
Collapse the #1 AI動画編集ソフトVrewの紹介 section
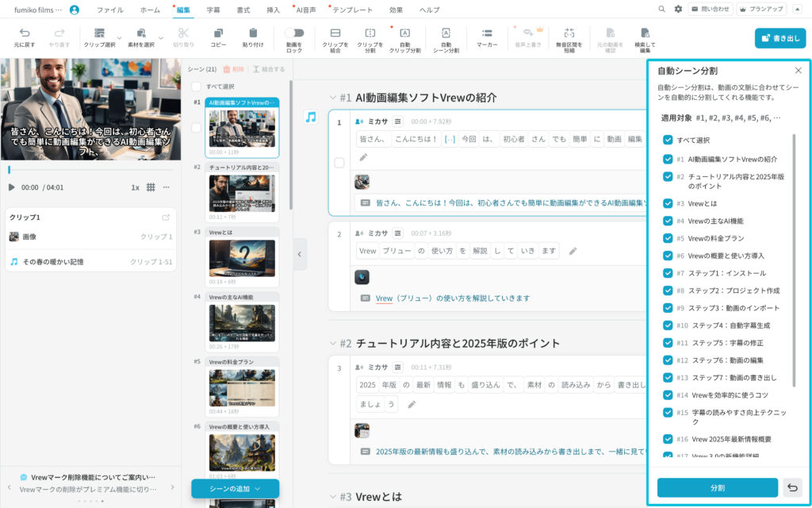pos(333,98)
